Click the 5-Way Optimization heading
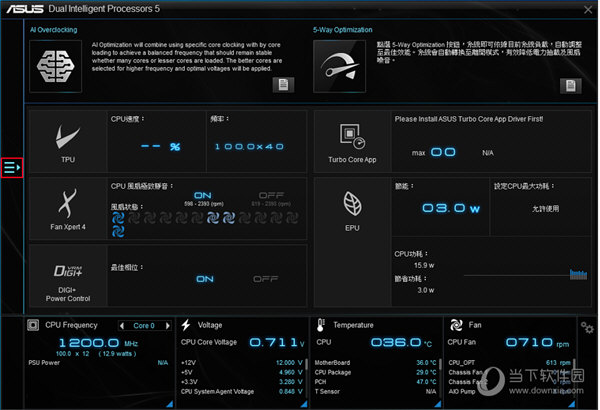Image resolution: width=600 pixels, height=410 pixels. 342,30
